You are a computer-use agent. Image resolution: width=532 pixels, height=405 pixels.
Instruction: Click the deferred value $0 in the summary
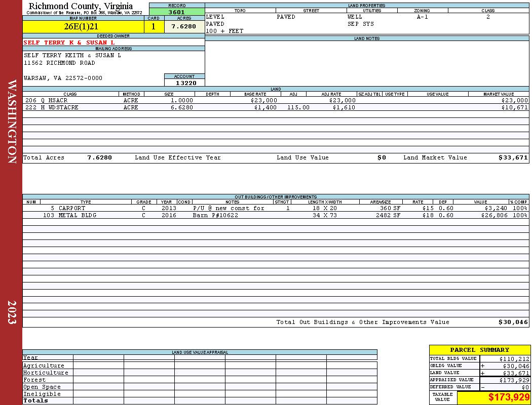[x=525, y=387]
